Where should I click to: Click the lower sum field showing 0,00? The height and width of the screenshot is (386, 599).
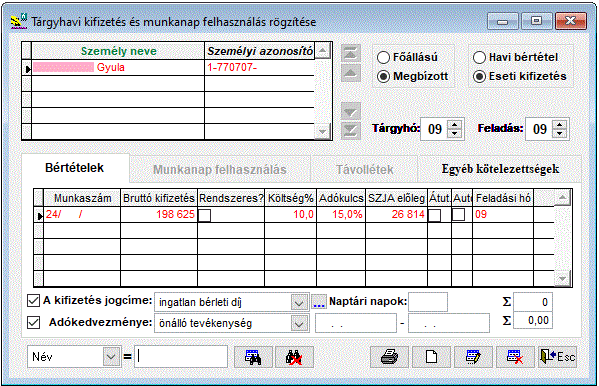pos(533,320)
